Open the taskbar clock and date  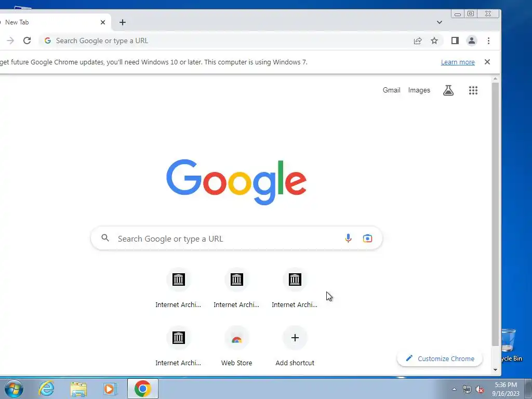tap(506, 389)
